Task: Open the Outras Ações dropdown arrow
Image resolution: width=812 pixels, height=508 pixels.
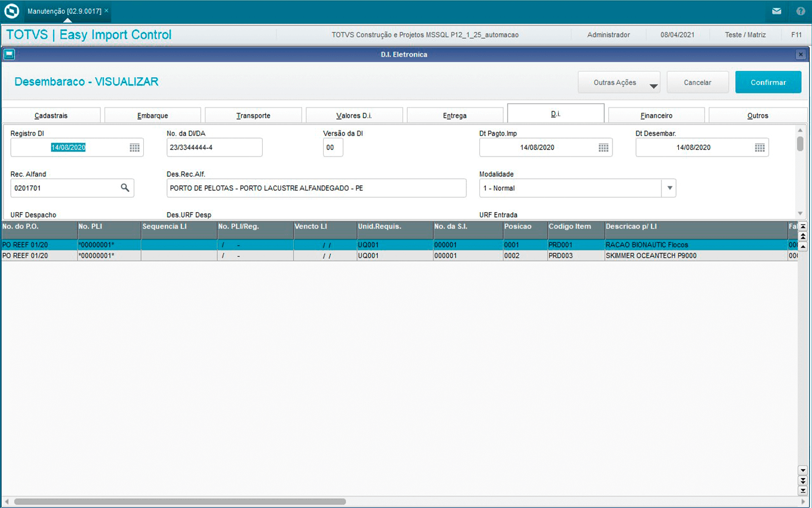Action: [654, 85]
